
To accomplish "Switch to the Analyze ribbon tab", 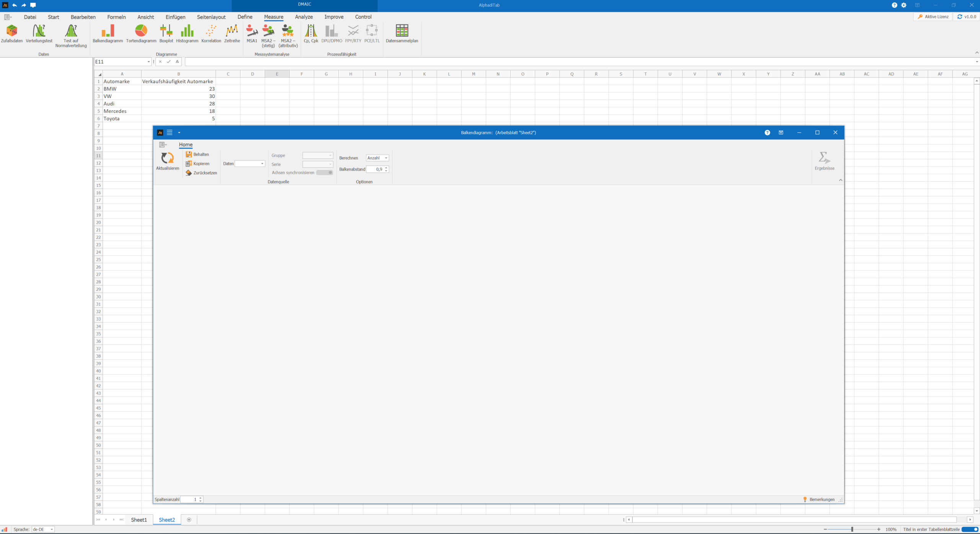I will [x=304, y=17].
